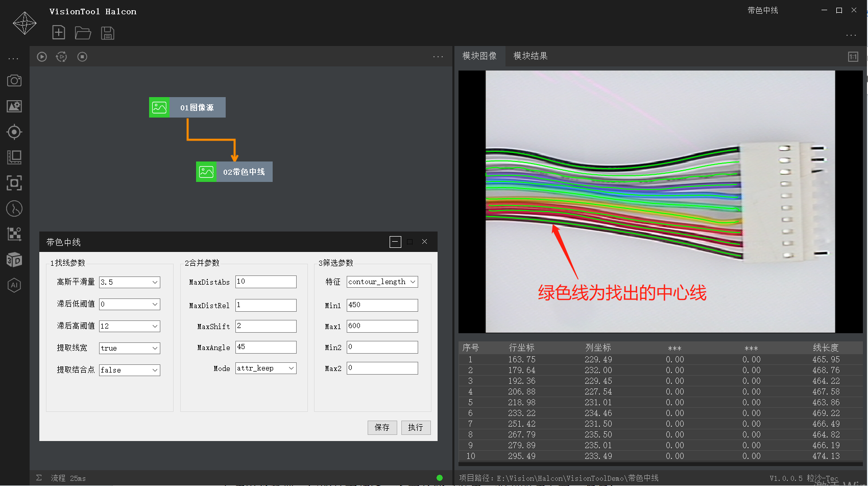Close the 带色中线 dialog
The image size is (868, 486).
click(424, 242)
